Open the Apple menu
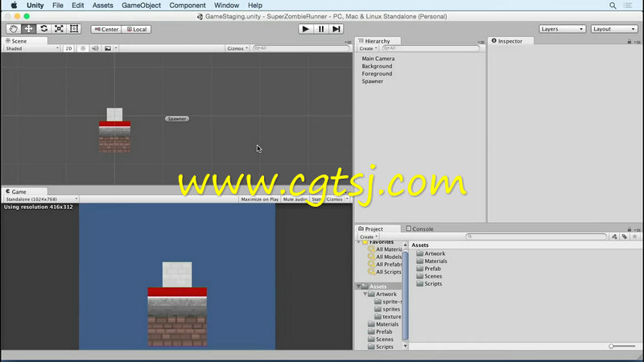Image resolution: width=644 pixels, height=362 pixels. (x=14, y=6)
